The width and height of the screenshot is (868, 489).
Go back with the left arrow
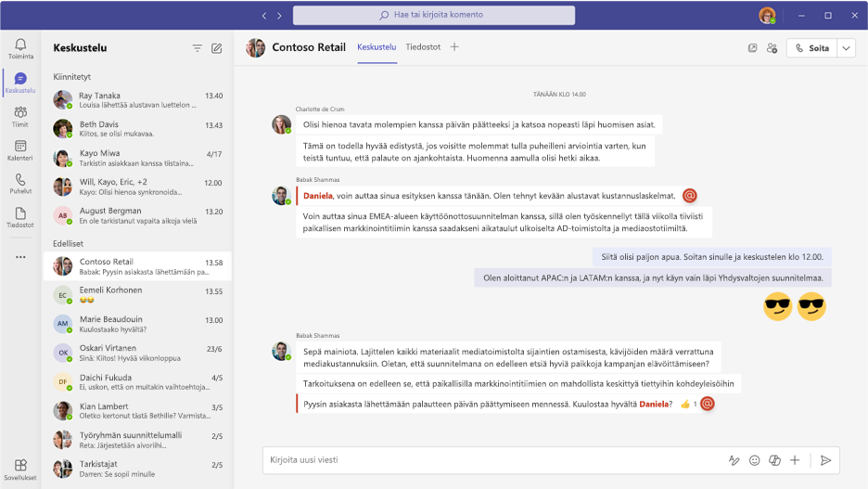[264, 16]
